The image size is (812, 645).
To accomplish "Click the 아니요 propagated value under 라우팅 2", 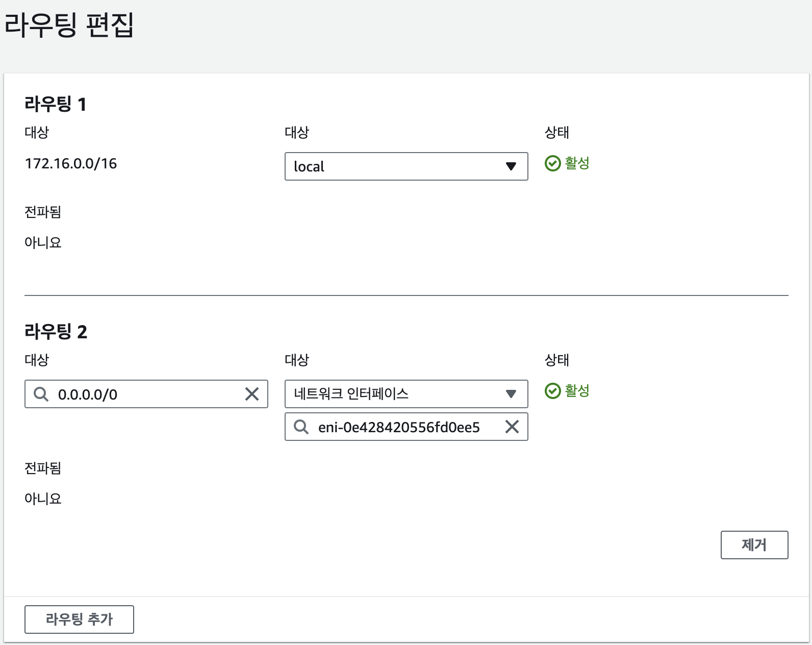I will click(x=43, y=499).
